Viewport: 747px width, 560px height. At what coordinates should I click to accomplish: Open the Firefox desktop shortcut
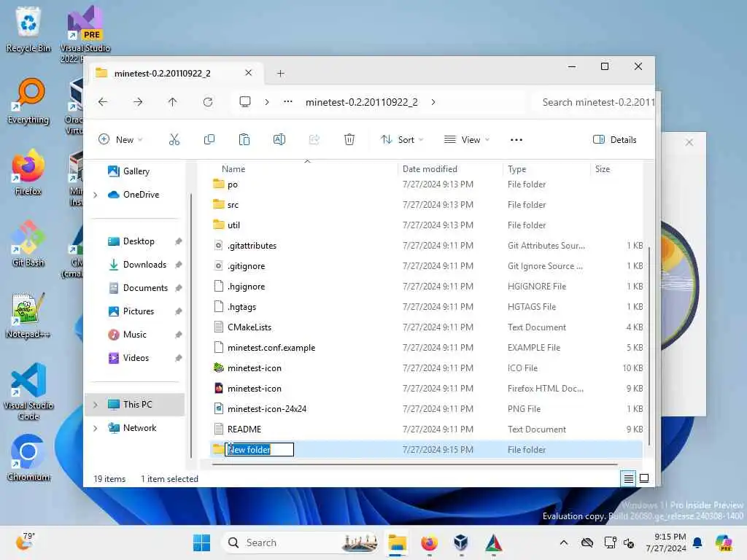[28, 172]
